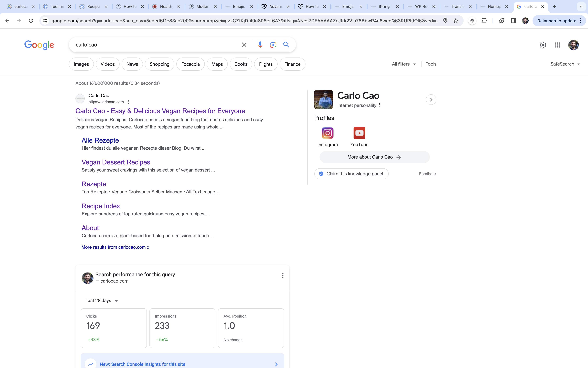Filter results by Images
The width and height of the screenshot is (588, 368).
pos(81,64)
